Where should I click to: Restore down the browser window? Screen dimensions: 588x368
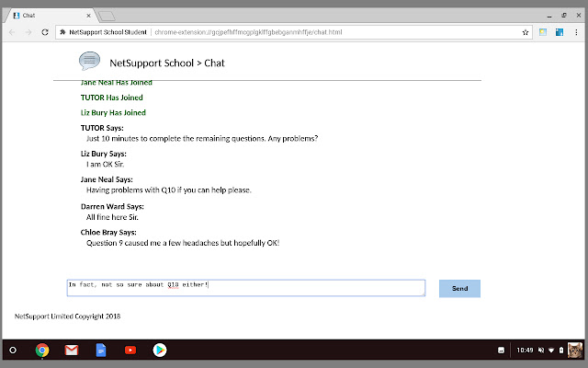(x=564, y=16)
